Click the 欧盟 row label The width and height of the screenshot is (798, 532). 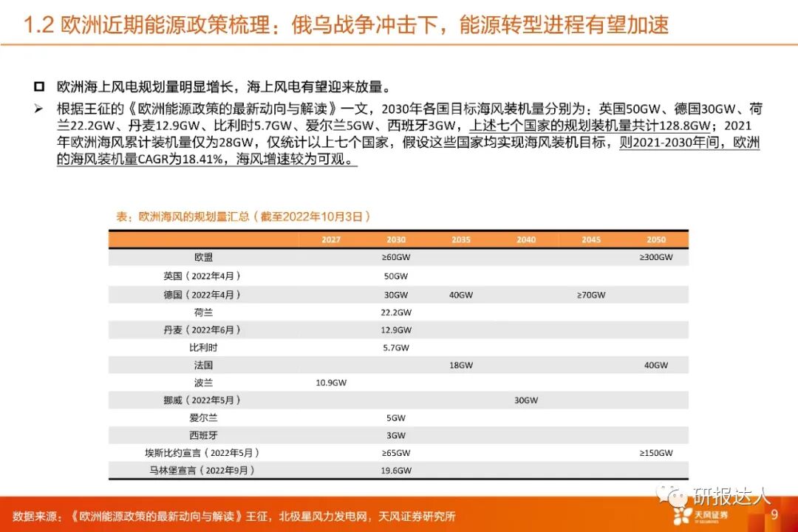pyautogui.click(x=203, y=257)
